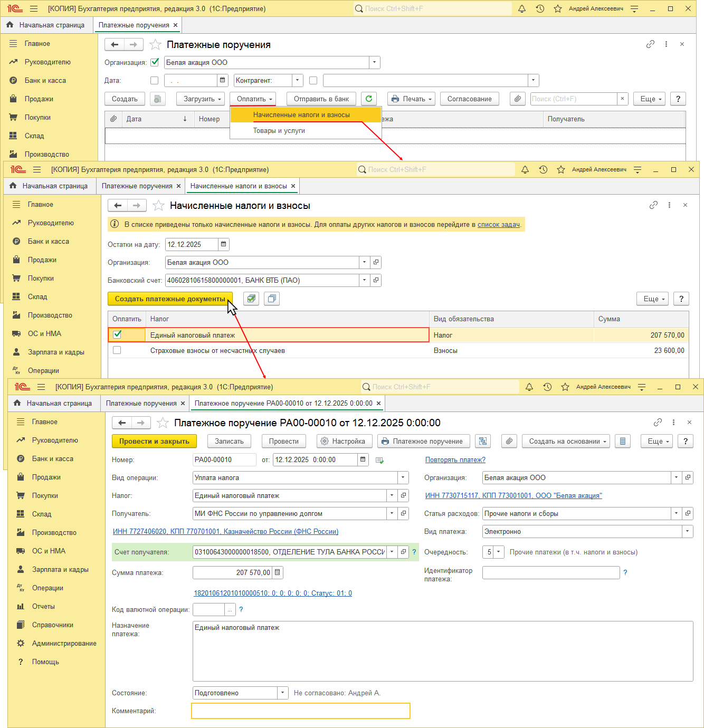Click the Записать button in the payment order
Viewport: 704px width, 728px height.
229,441
